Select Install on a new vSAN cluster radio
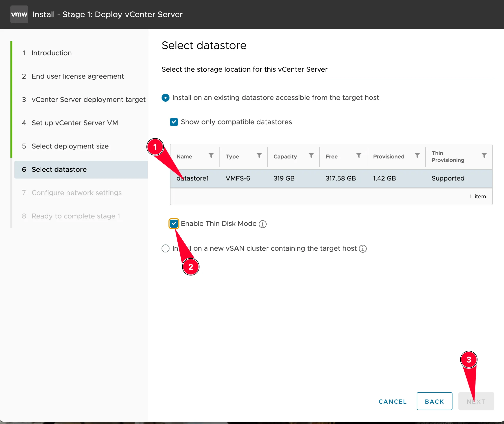 [166, 248]
